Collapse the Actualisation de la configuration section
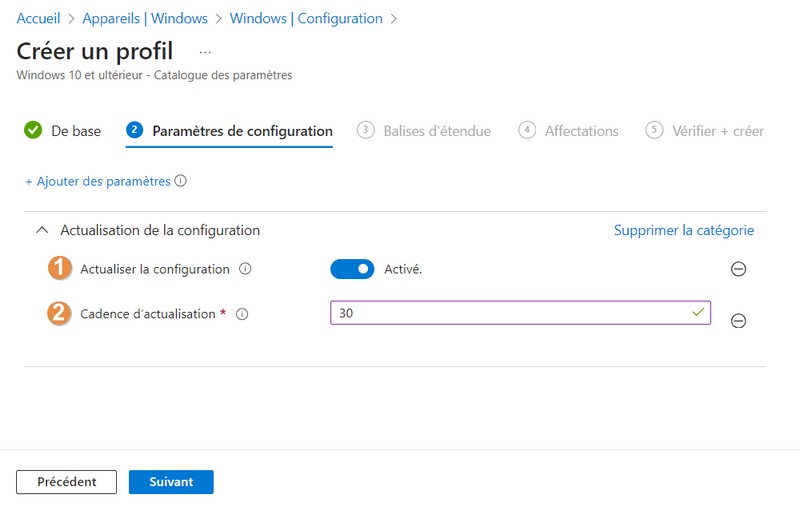This screenshot has height=511, width=800. coord(41,230)
